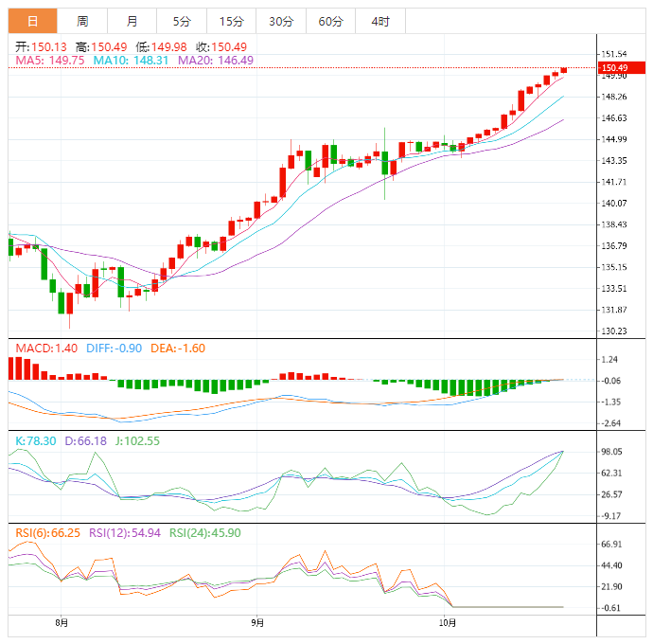Click the DEA:-1.60 indicator label
The width and height of the screenshot is (653, 644).
click(178, 349)
